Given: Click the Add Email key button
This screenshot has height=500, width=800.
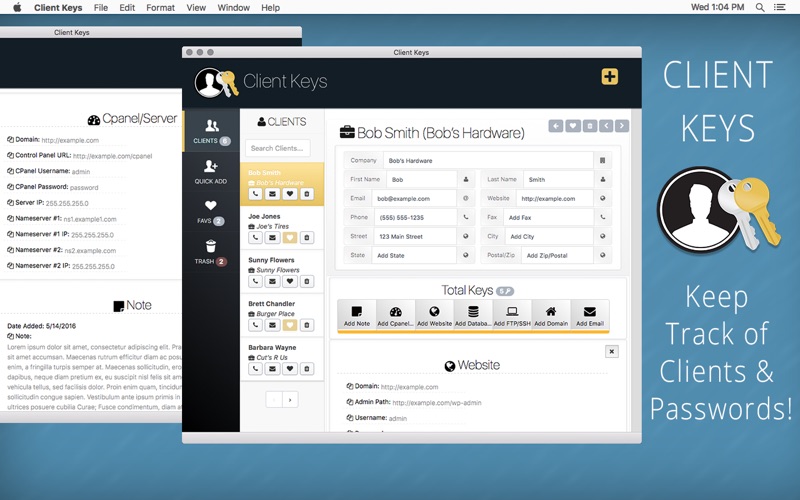Looking at the screenshot, I should click(590, 315).
